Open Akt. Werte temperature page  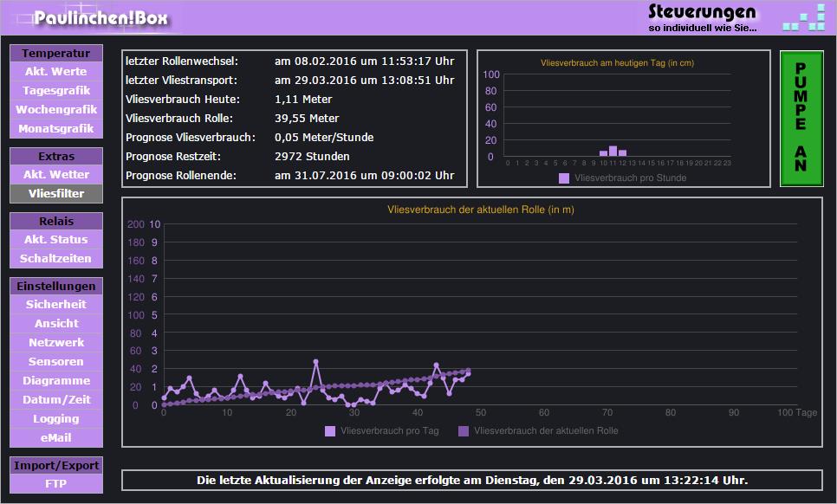[55, 72]
